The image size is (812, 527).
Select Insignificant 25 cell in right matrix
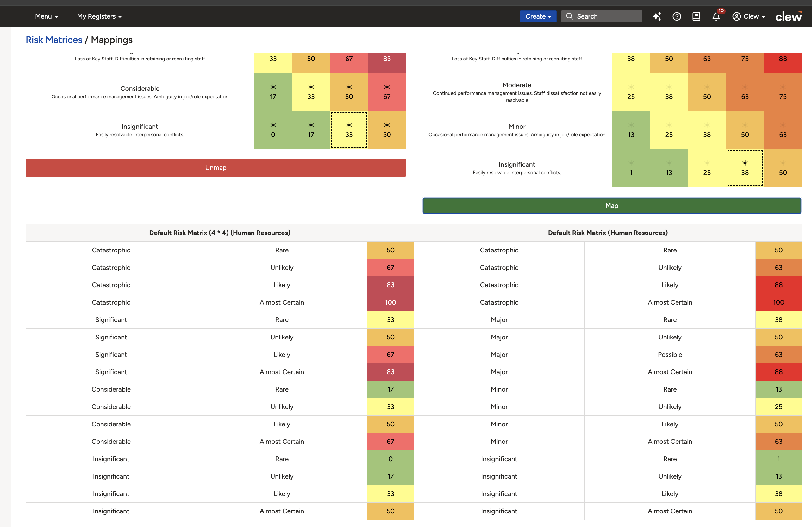tap(707, 168)
